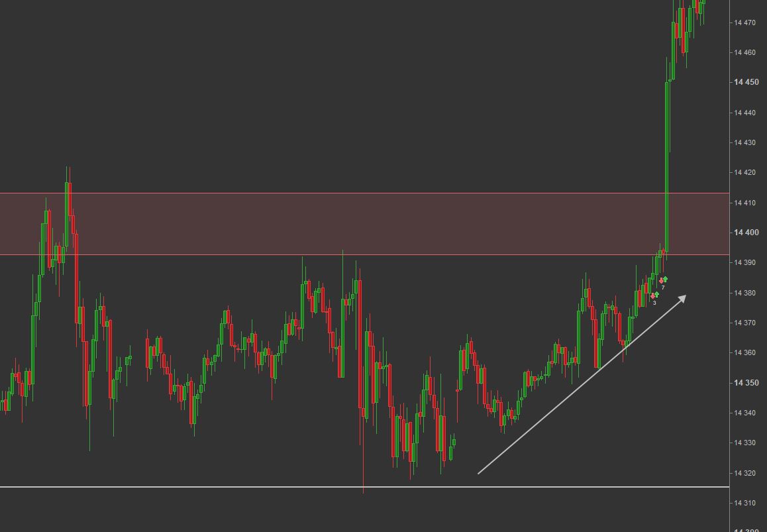This screenshot has width=767, height=532.
Task: Click the trade count label 7
Action: click(663, 288)
